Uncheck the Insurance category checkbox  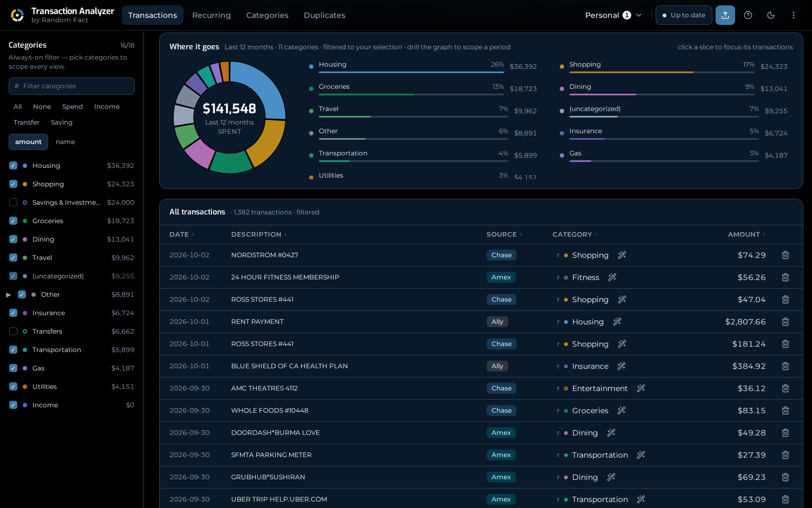click(x=13, y=313)
